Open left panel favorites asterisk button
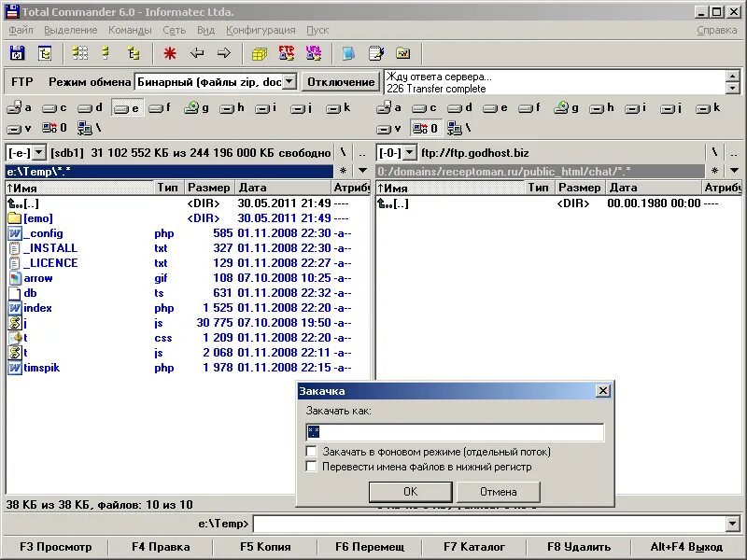The image size is (747, 560). pos(343,171)
